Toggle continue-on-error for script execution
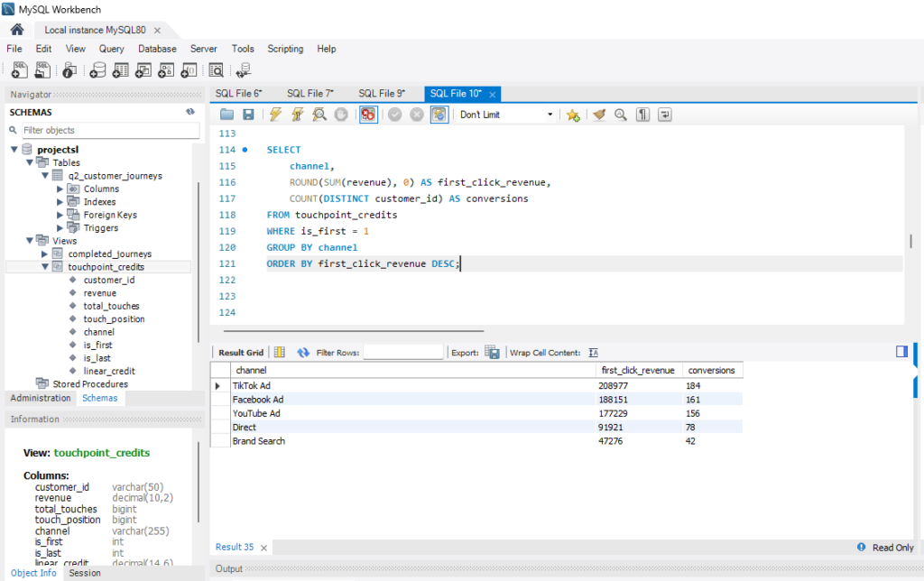This screenshot has width=924, height=581. [x=368, y=115]
